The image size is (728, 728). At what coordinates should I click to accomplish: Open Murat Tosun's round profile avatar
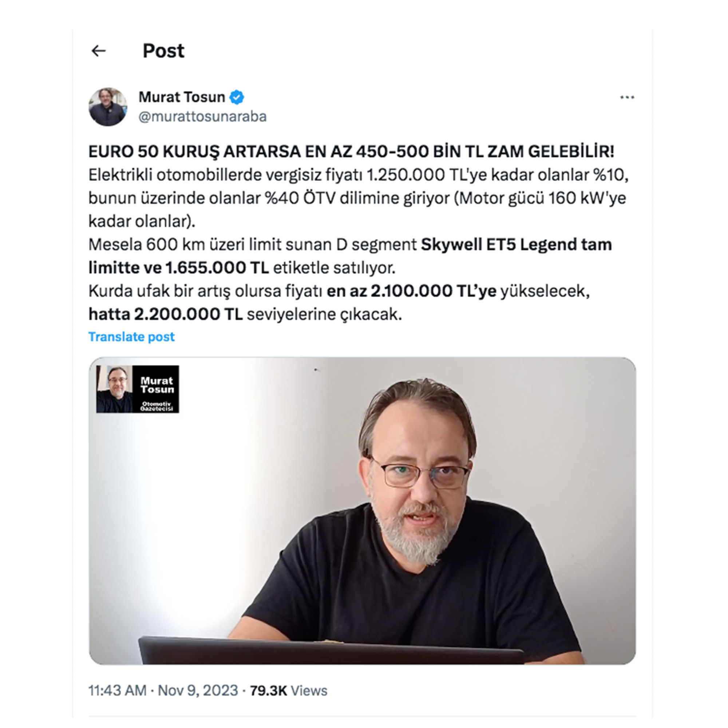point(108,107)
